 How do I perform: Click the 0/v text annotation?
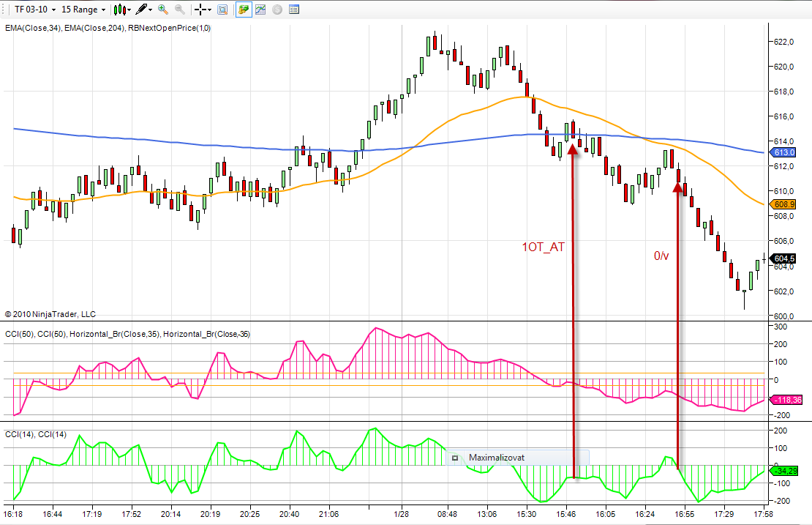pyautogui.click(x=661, y=256)
